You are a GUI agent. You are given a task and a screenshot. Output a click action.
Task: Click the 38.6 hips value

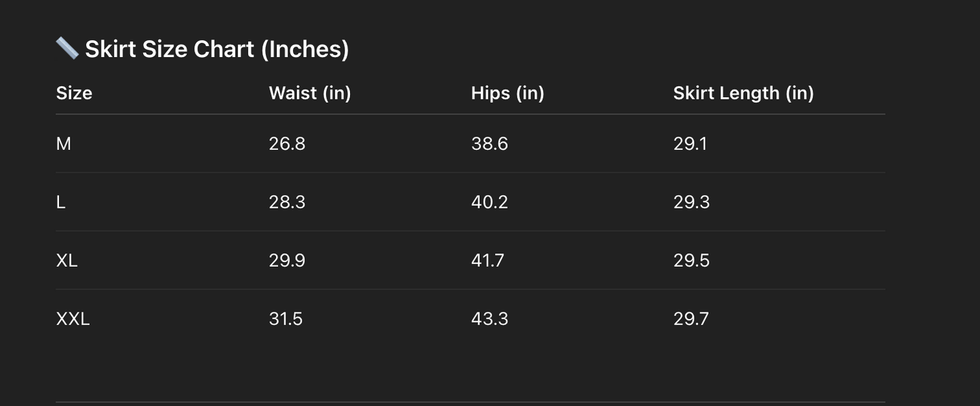click(490, 144)
